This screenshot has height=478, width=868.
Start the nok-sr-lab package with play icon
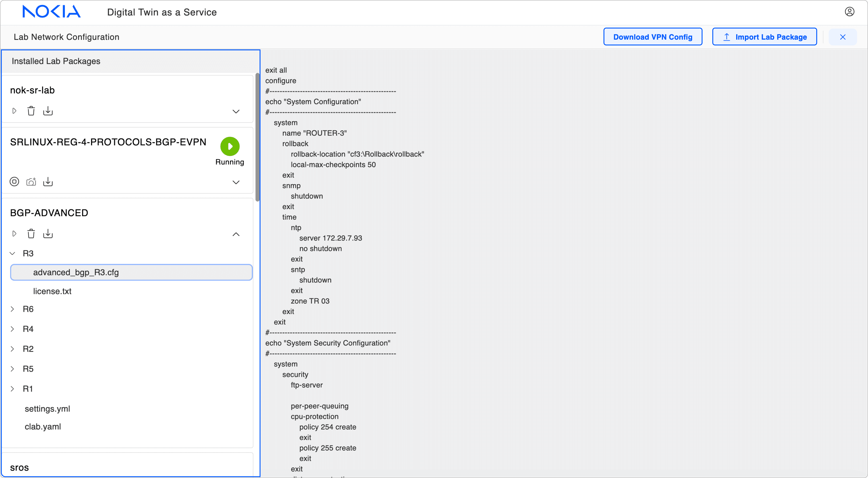point(14,111)
